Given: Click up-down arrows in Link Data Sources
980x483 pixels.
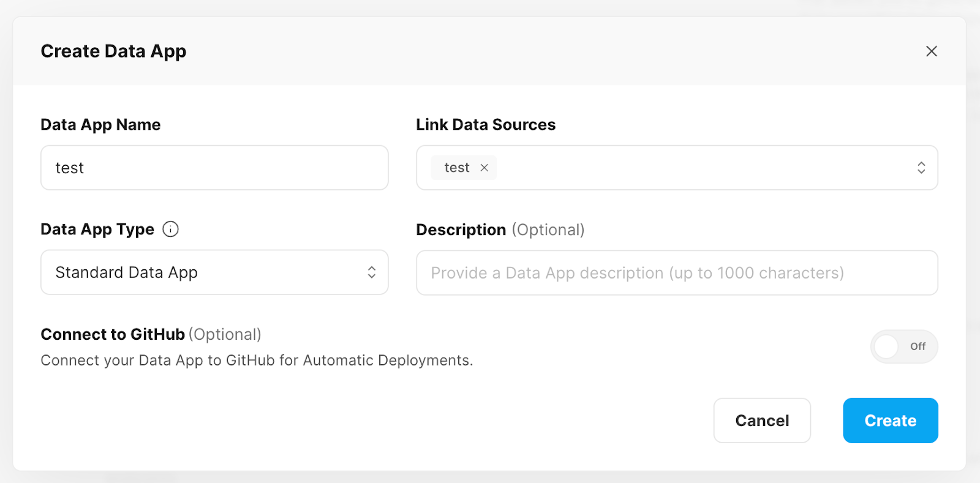Looking at the screenshot, I should (921, 168).
